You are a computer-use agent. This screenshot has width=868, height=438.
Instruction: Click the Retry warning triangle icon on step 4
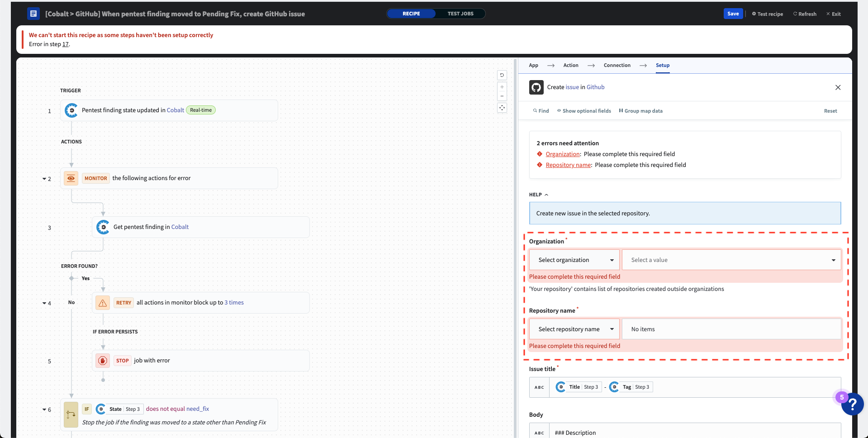[103, 303]
